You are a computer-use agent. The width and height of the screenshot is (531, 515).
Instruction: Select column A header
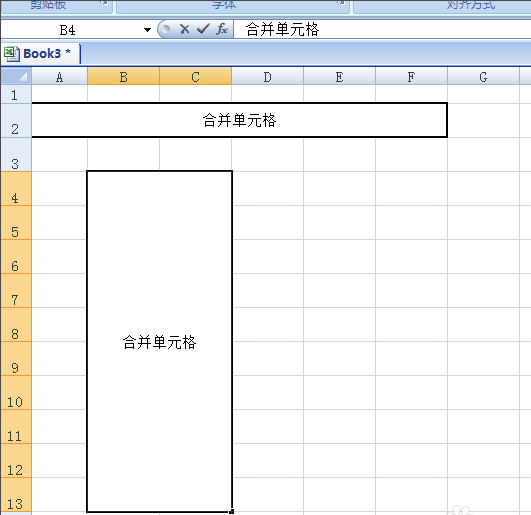60,77
